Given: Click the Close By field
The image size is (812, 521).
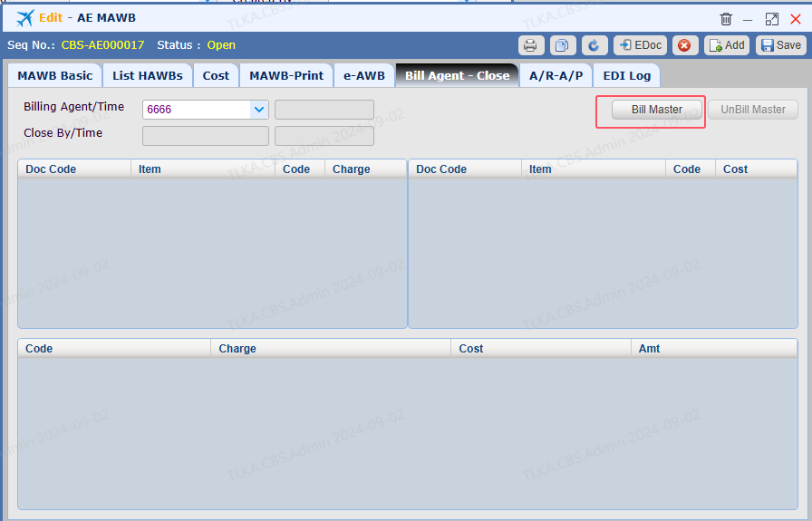Looking at the screenshot, I should [206, 136].
